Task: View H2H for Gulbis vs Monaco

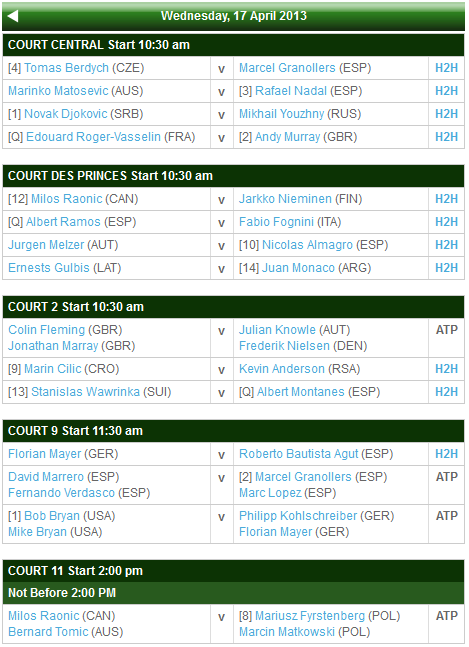Action: point(446,268)
